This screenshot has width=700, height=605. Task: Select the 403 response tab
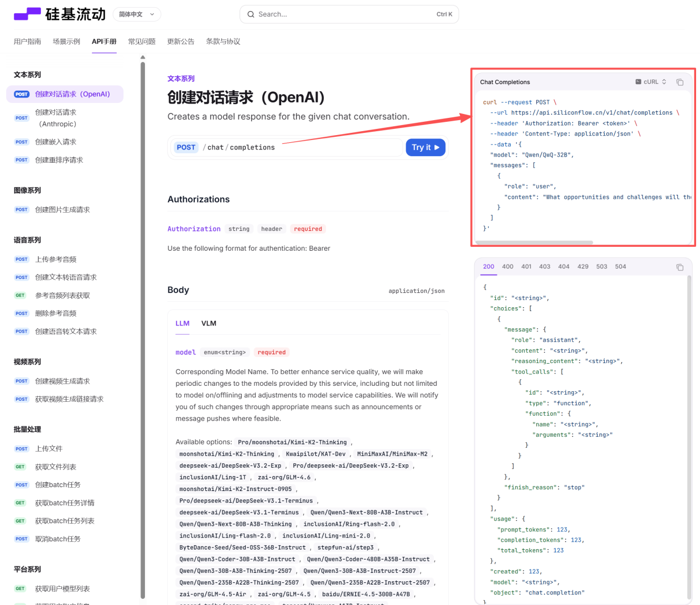(x=545, y=267)
